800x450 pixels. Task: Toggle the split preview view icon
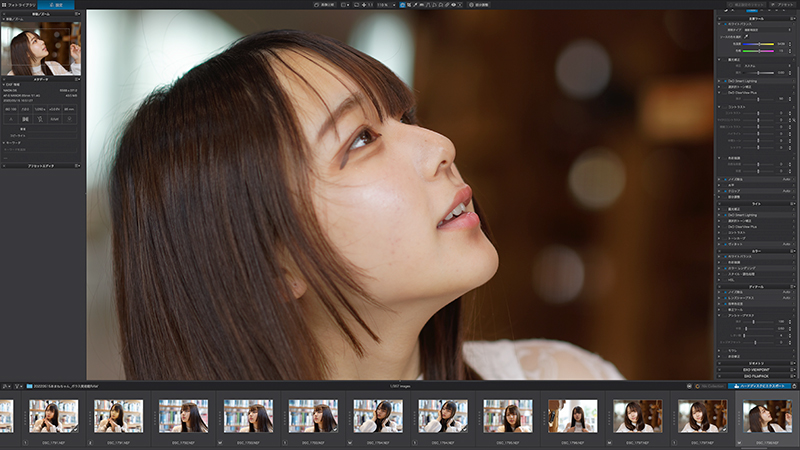click(343, 5)
